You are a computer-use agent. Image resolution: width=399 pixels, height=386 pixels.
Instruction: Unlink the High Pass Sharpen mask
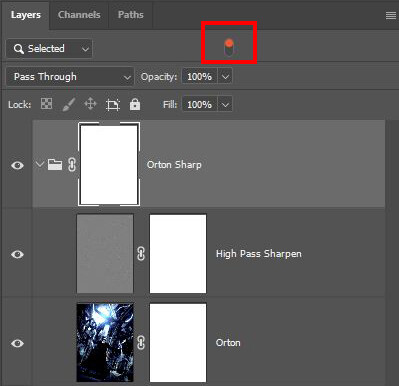pyautogui.click(x=141, y=254)
